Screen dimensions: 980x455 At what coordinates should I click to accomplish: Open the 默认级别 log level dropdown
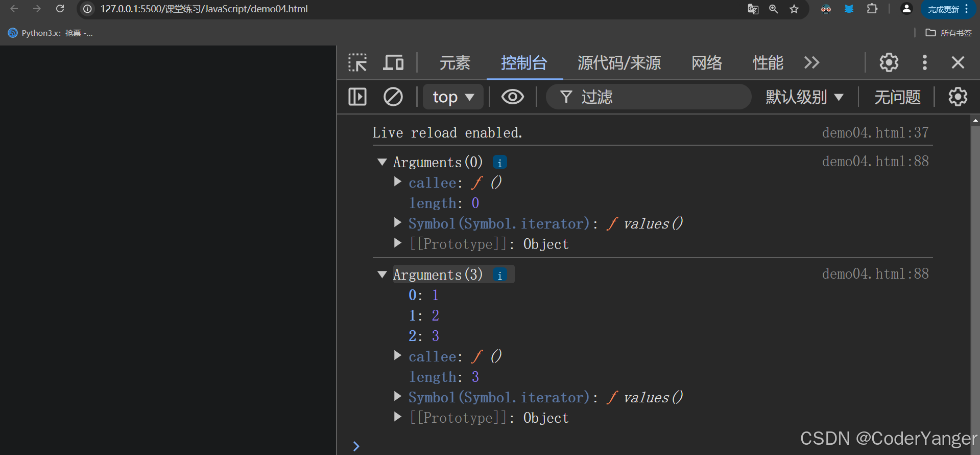click(804, 97)
